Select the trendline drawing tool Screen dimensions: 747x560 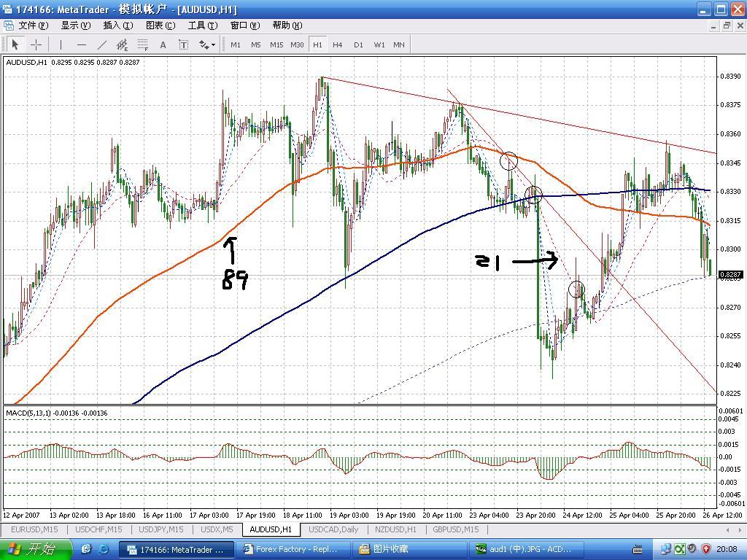(101, 44)
